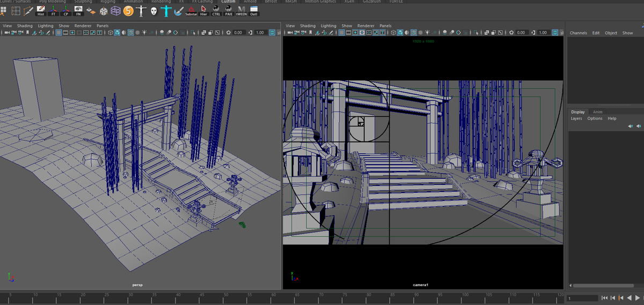This screenshot has height=305, width=644.
Task: Click Help in layer editor menu
Action: 612,118
